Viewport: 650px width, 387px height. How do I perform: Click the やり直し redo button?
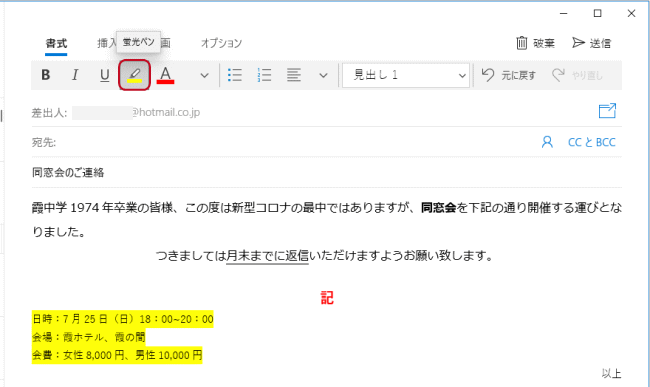click(577, 75)
